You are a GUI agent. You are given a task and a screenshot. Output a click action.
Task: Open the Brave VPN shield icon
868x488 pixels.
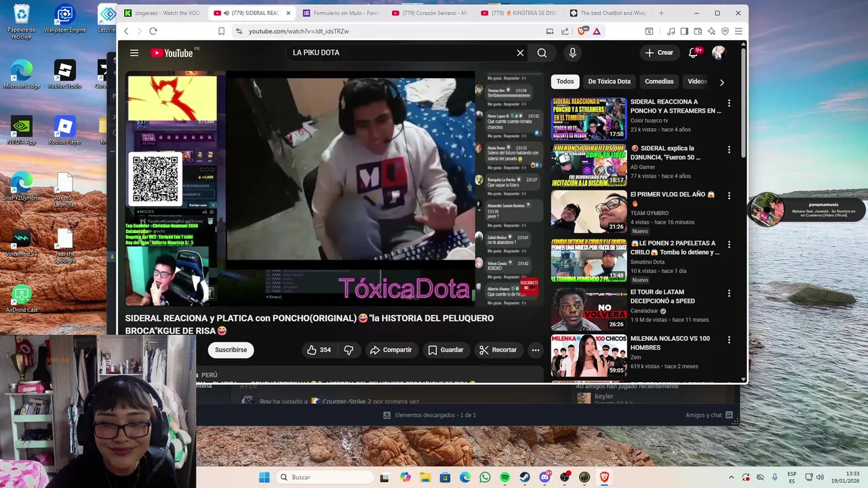point(725,31)
